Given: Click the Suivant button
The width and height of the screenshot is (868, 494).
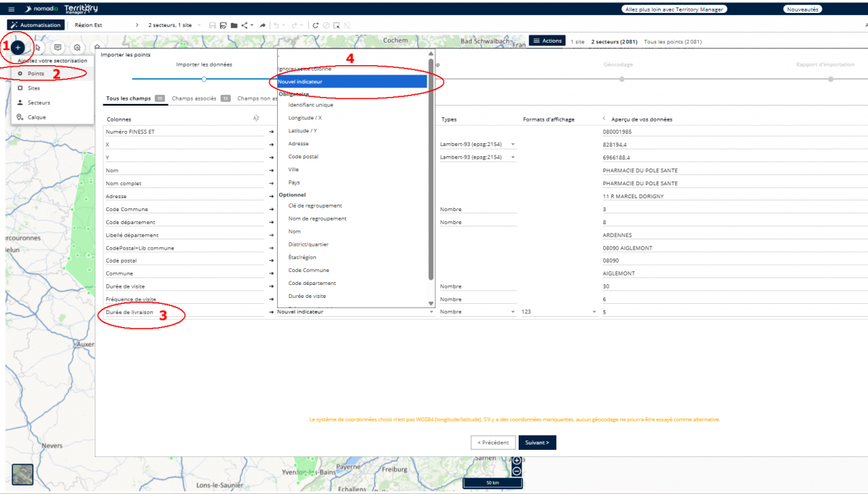Looking at the screenshot, I should click(x=537, y=442).
